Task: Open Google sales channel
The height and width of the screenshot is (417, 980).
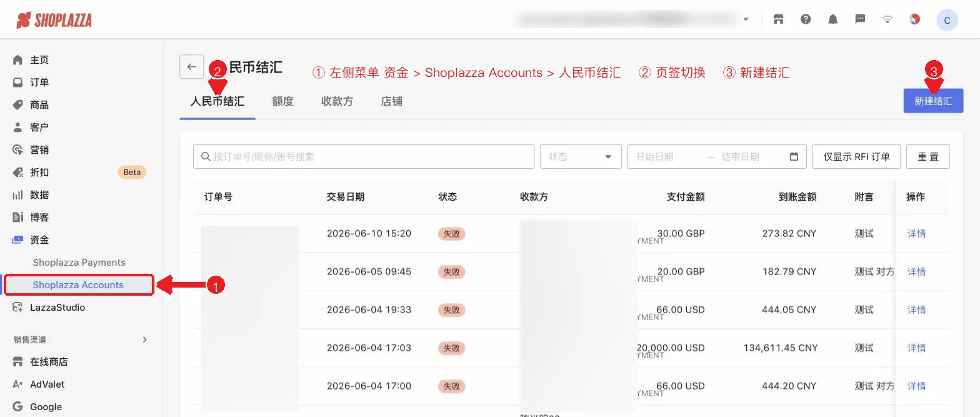Action: [46, 407]
